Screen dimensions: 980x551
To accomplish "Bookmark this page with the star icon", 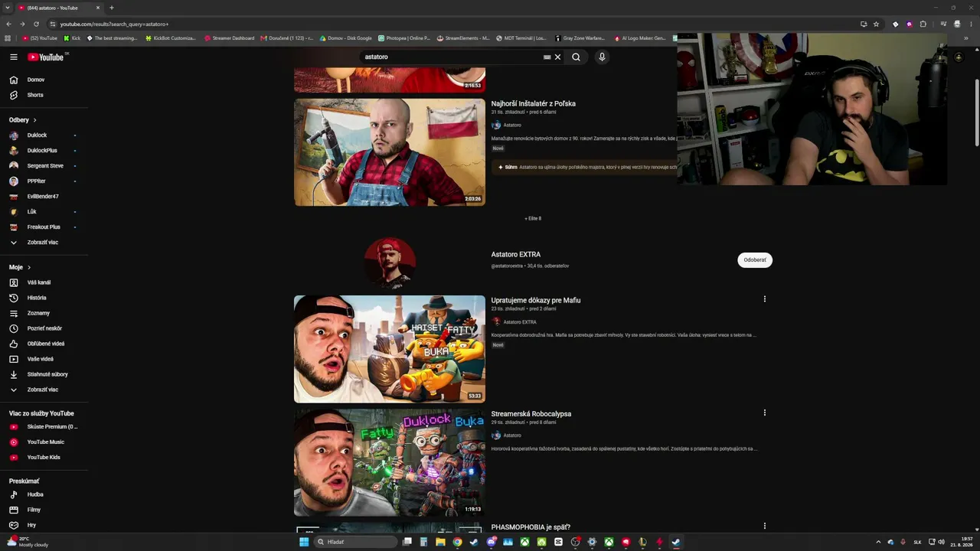I will pos(876,24).
